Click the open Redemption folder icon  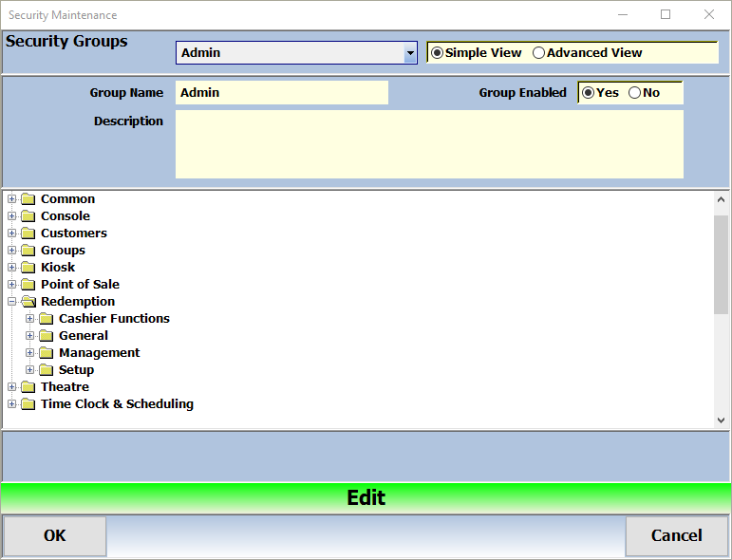[28, 302]
